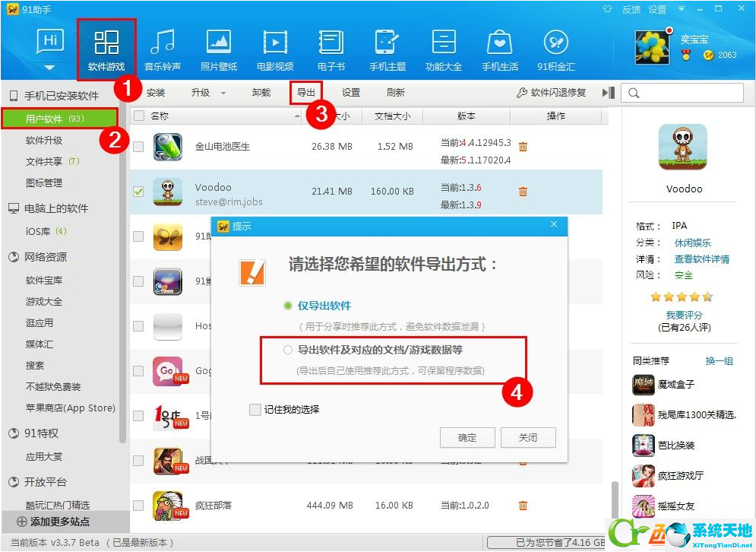Open the 电子书 ebook section
Viewport: 756px width, 552px height.
pyautogui.click(x=331, y=42)
